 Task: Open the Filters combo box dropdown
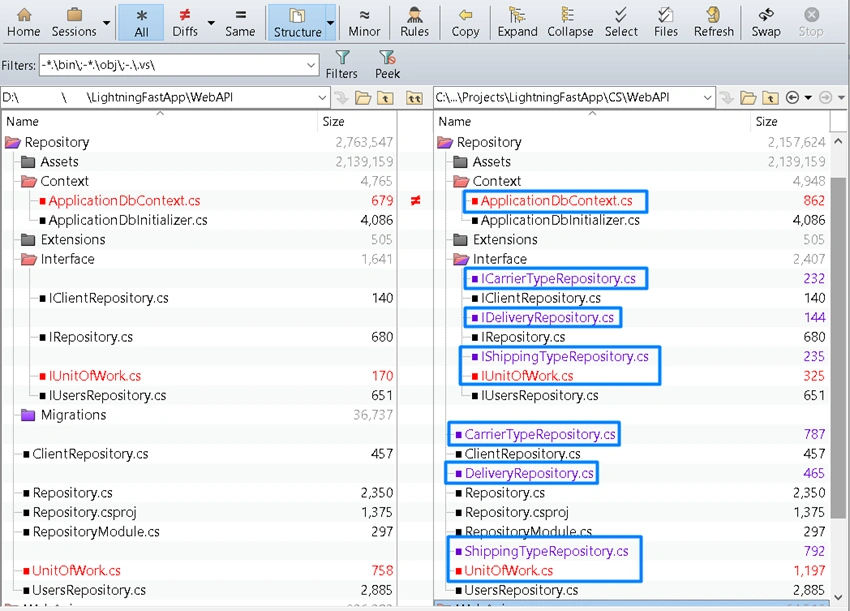pyautogui.click(x=311, y=65)
